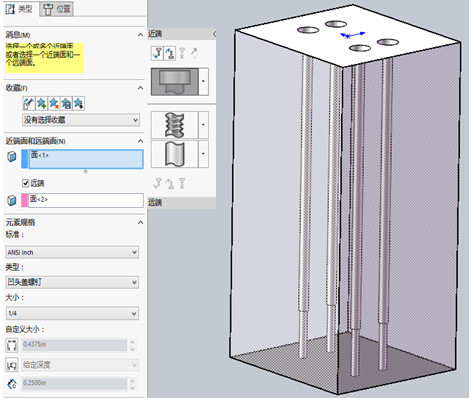
Task: Collapse the 收藏(F) favorites section
Action: (140, 88)
